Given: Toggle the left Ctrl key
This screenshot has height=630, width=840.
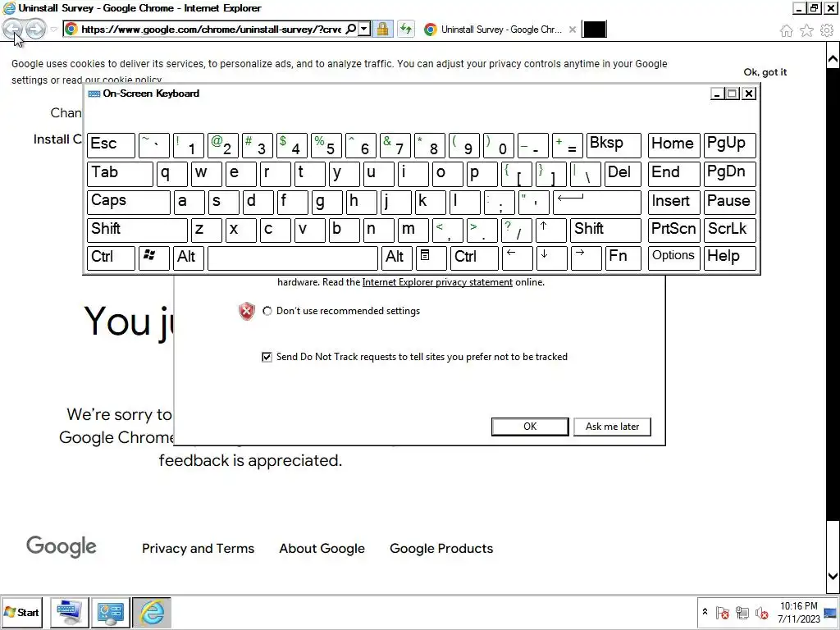Looking at the screenshot, I should [x=111, y=258].
